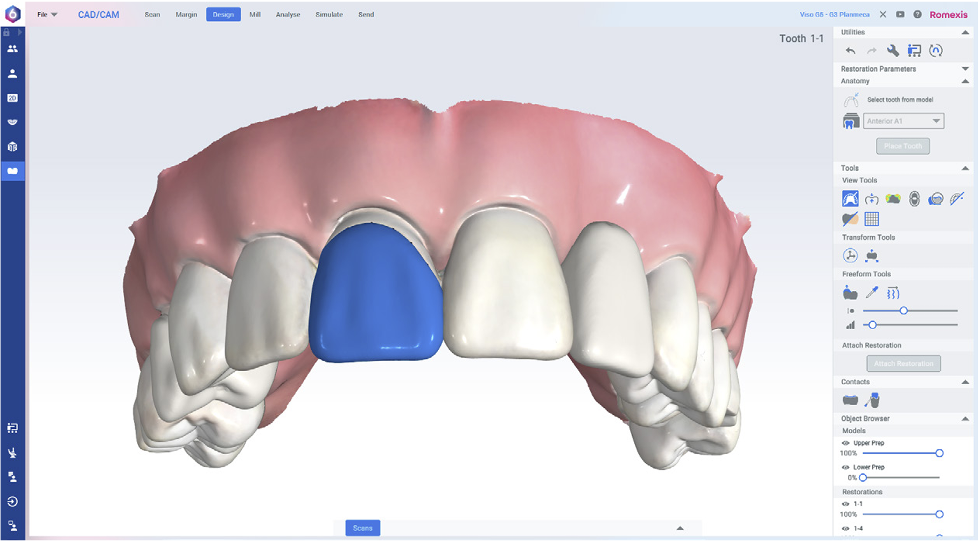Collapse the Object Browser panel
980x542 pixels.
(x=964, y=419)
